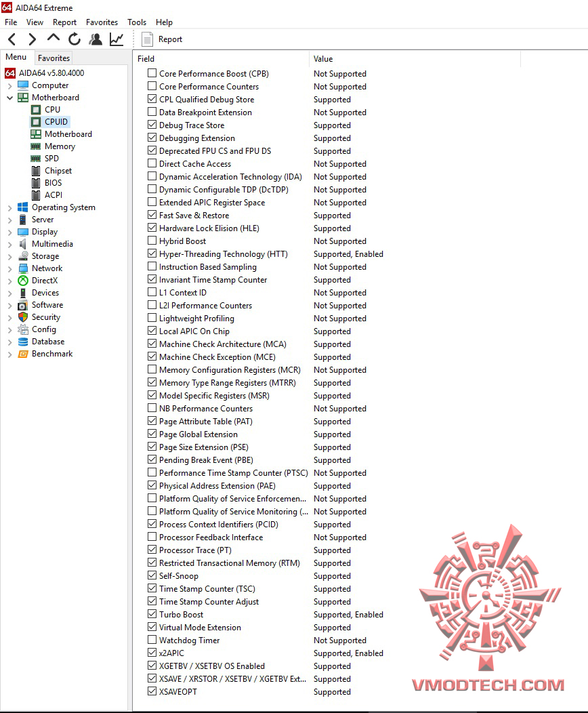Go back with the left arrow toolbar icon
588x713 pixels.
coord(12,39)
